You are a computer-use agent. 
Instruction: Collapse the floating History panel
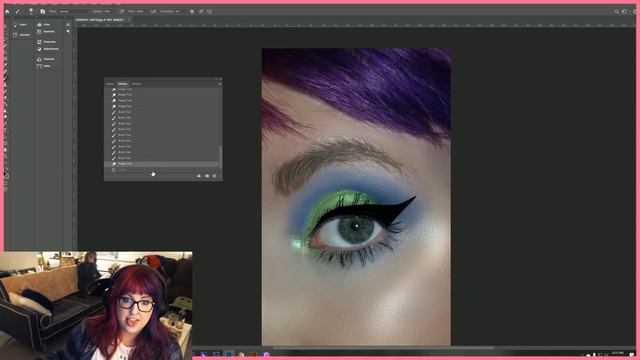(216, 79)
